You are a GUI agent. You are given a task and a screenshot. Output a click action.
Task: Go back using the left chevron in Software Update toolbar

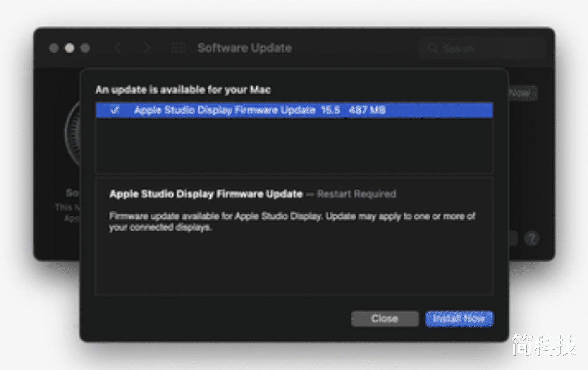tap(118, 48)
